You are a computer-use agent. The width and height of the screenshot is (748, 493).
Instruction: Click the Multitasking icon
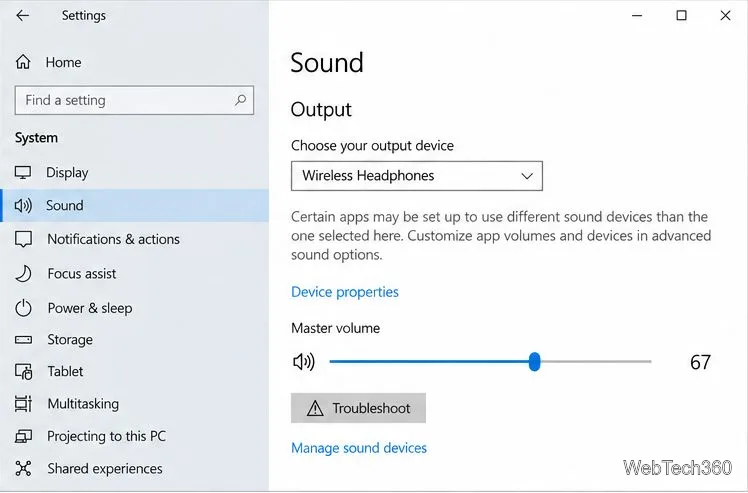tap(23, 404)
